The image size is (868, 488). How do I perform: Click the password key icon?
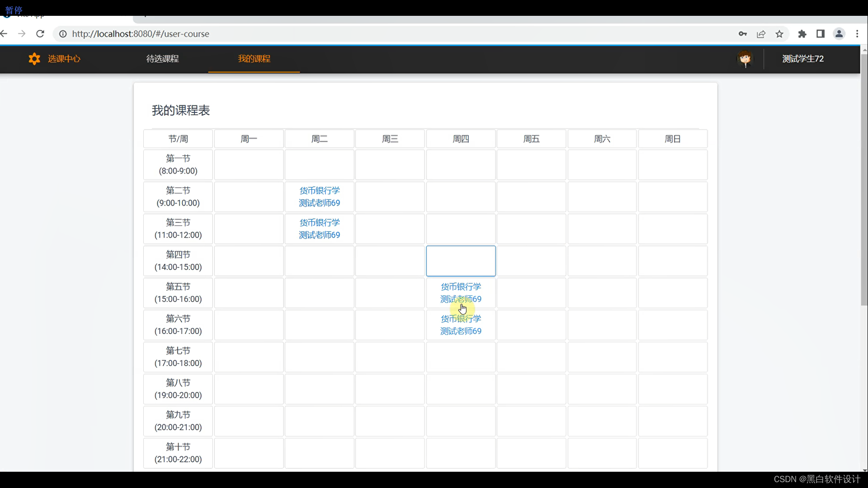[x=743, y=34]
